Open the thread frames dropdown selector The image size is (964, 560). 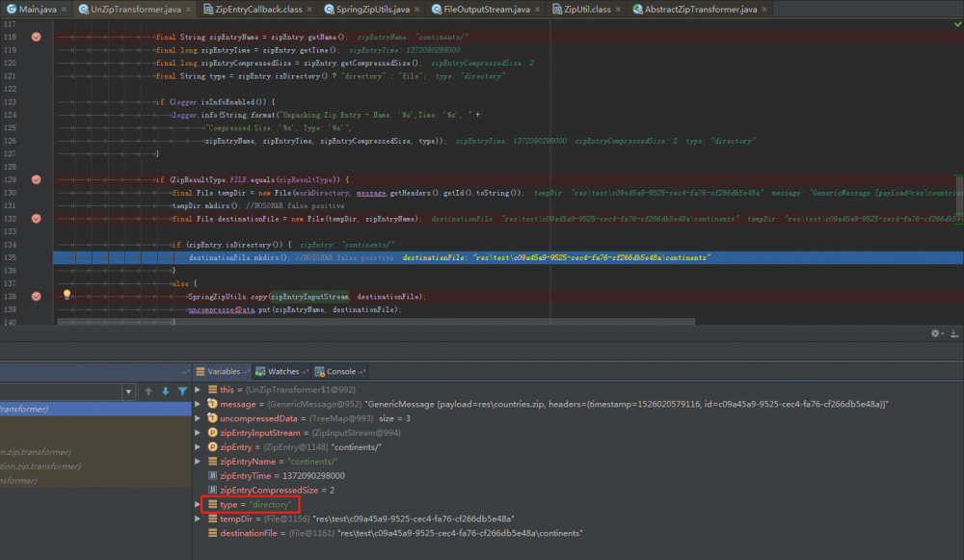click(x=128, y=390)
